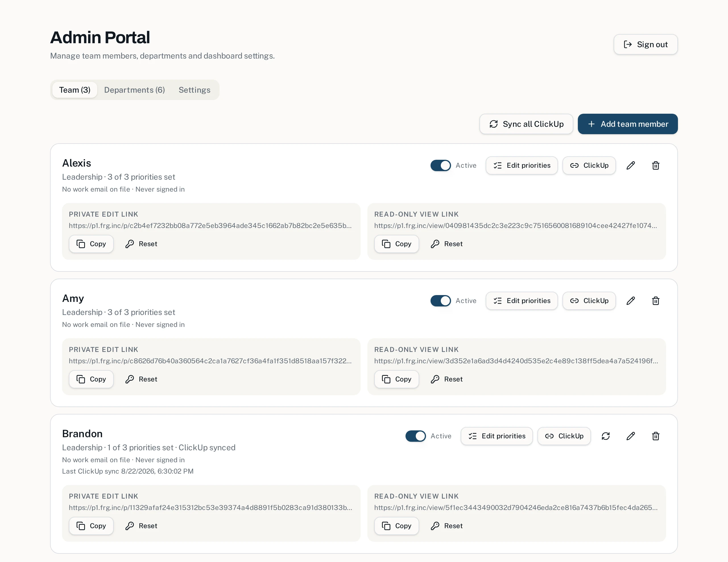Copy Brandon's read-only view link
The width and height of the screenshot is (728, 562).
pyautogui.click(x=396, y=526)
